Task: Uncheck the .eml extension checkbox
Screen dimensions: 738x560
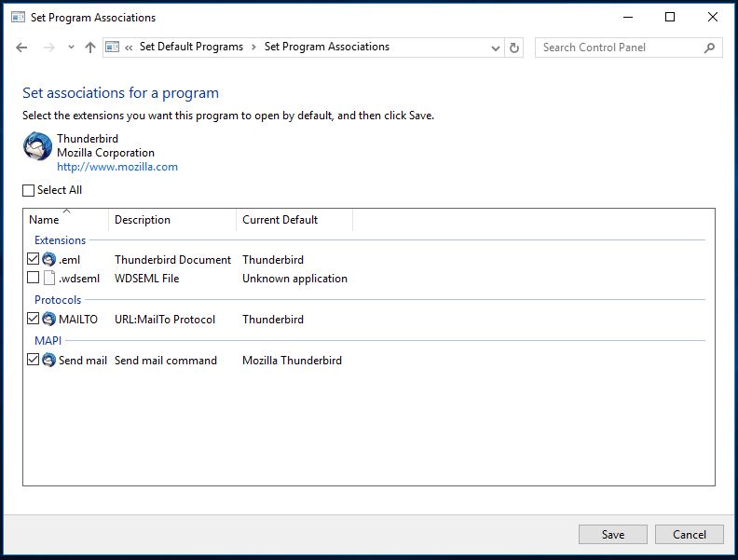Action: (33, 259)
